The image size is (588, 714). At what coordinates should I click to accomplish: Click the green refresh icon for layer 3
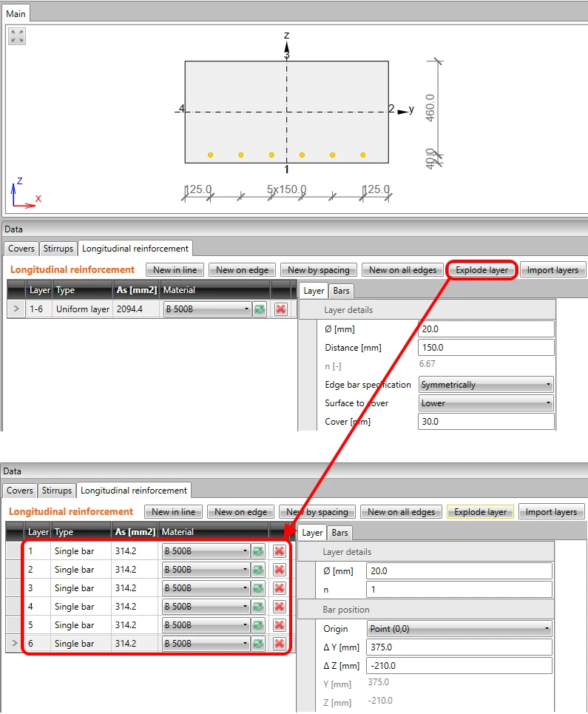258,588
